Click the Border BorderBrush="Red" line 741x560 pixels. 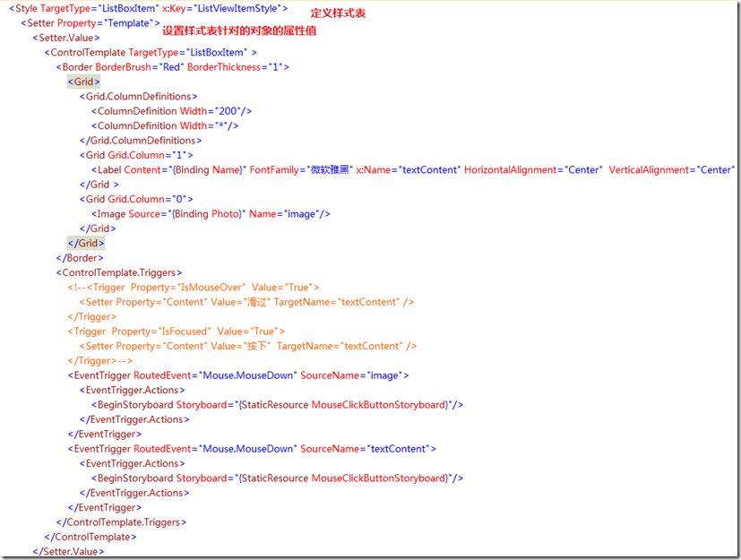[173, 67]
